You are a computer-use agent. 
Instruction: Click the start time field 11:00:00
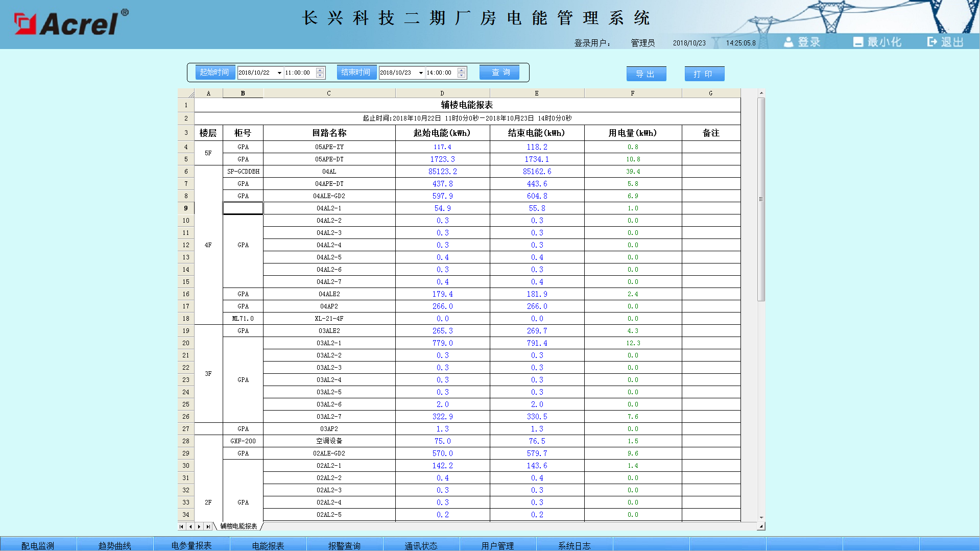[x=298, y=73]
